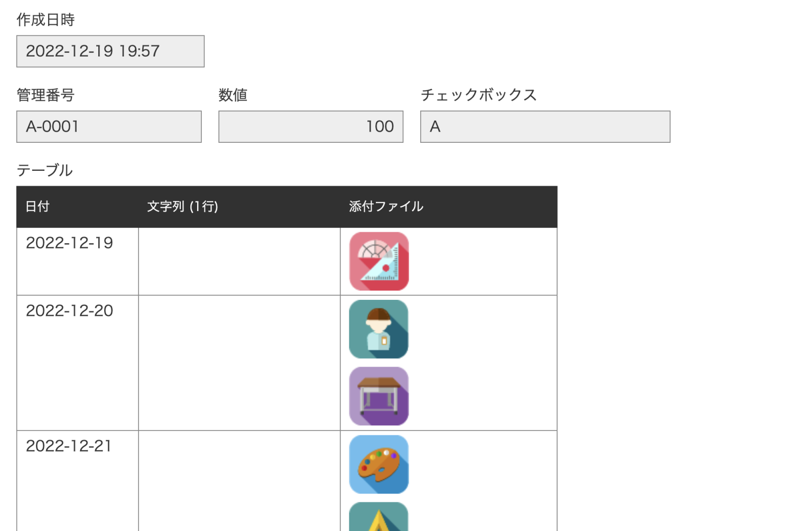Image resolution: width=812 pixels, height=531 pixels.
Task: Click the 日付 column header
Action: pyautogui.click(x=38, y=206)
